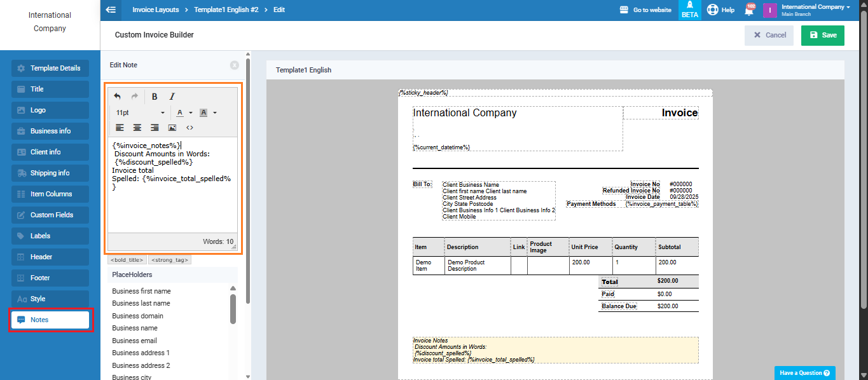
Task: Toggle italic formatting in the note editor
Action: [x=172, y=97]
